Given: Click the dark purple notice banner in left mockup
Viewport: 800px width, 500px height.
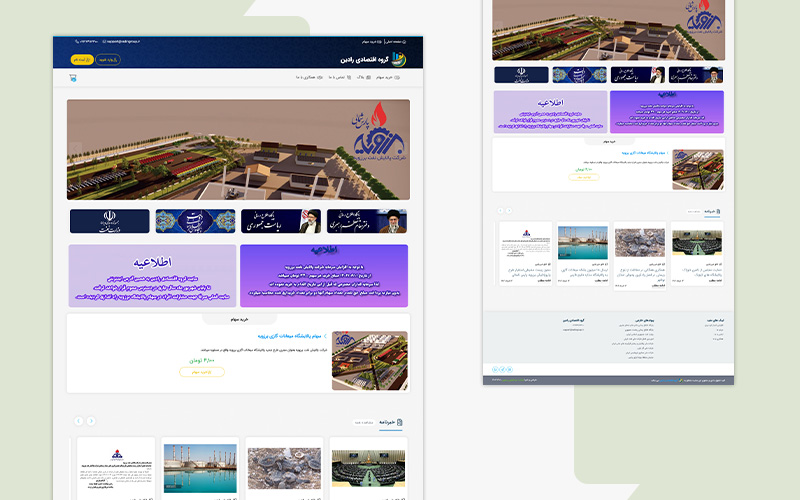Looking at the screenshot, I should point(324,276).
